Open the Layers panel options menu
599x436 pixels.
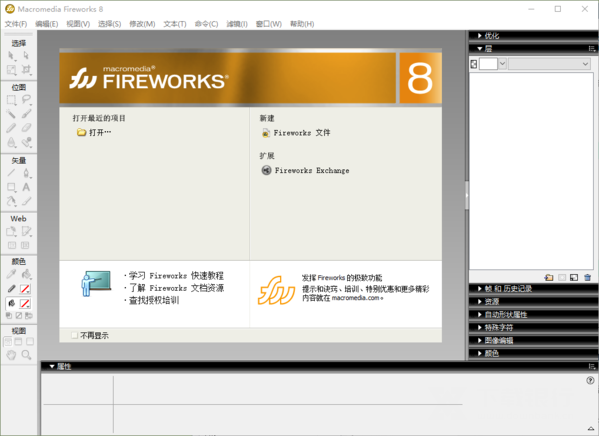pos(592,49)
